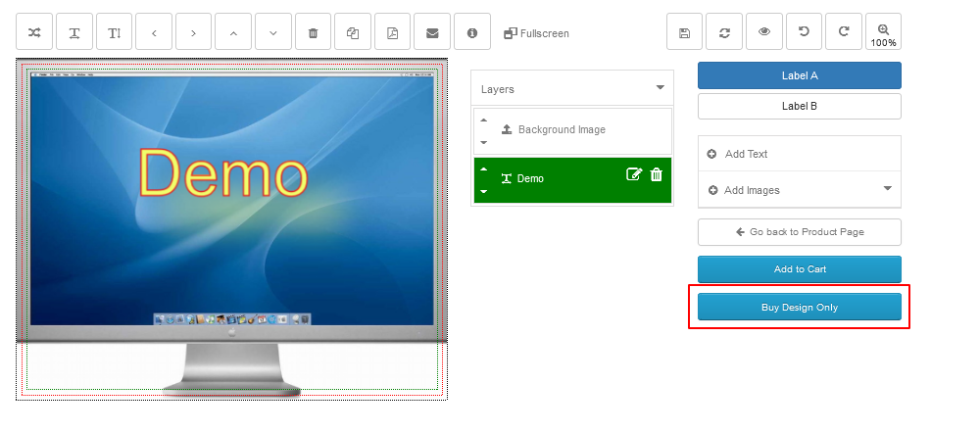Click the refresh arrows icon
This screenshot has width=980, height=433.
(x=724, y=32)
